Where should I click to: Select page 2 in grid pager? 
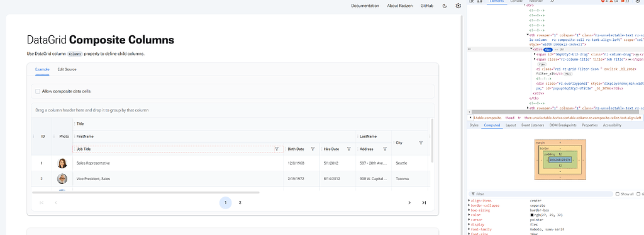[x=240, y=202]
